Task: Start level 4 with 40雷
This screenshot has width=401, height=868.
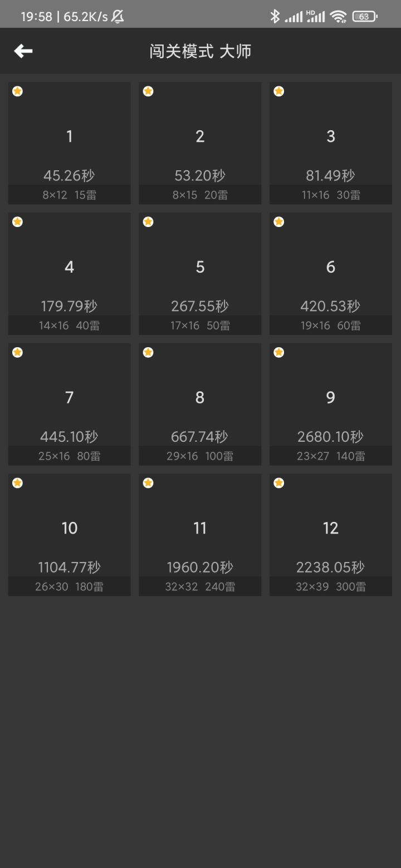Action: [x=70, y=274]
